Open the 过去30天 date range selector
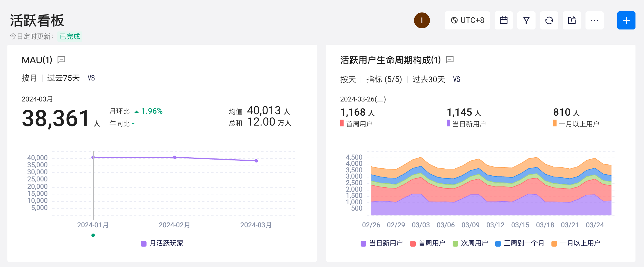The width and height of the screenshot is (644, 267). pyautogui.click(x=428, y=79)
